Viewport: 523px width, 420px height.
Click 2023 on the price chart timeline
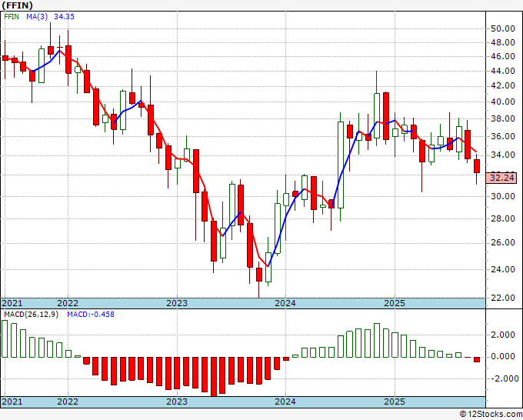177,303
